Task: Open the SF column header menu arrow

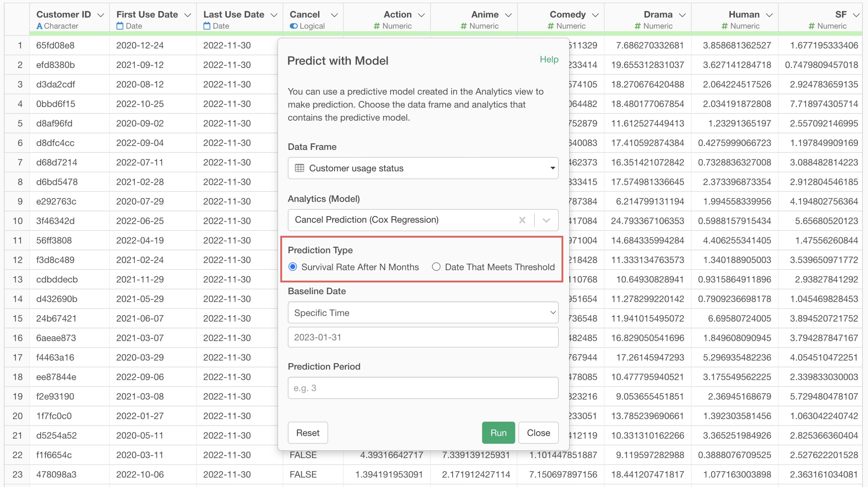Action: click(856, 15)
